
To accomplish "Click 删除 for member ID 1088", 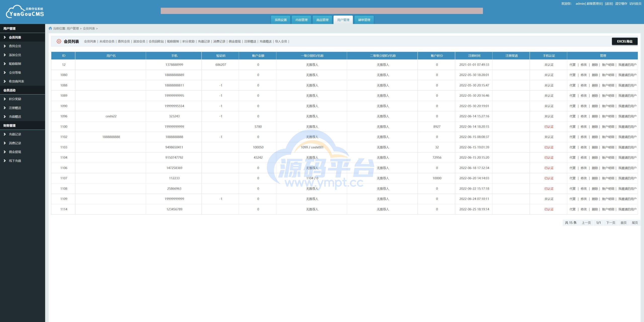I will (x=595, y=85).
